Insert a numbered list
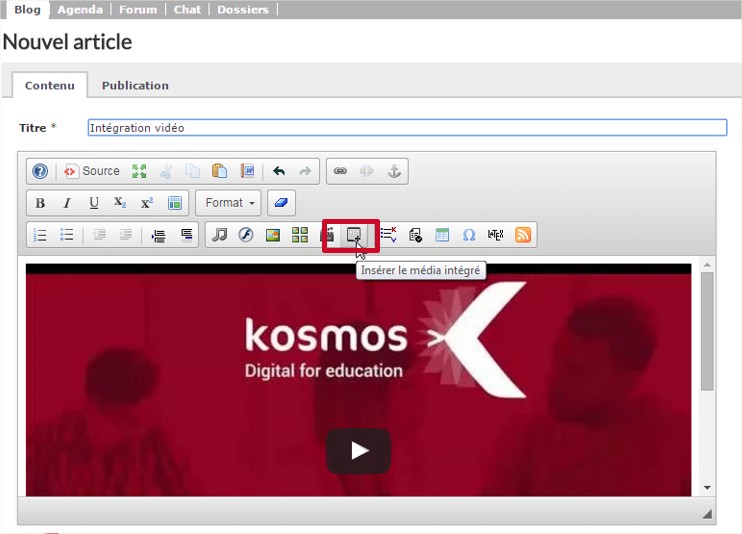Screen dimensions: 742x534 point(40,235)
